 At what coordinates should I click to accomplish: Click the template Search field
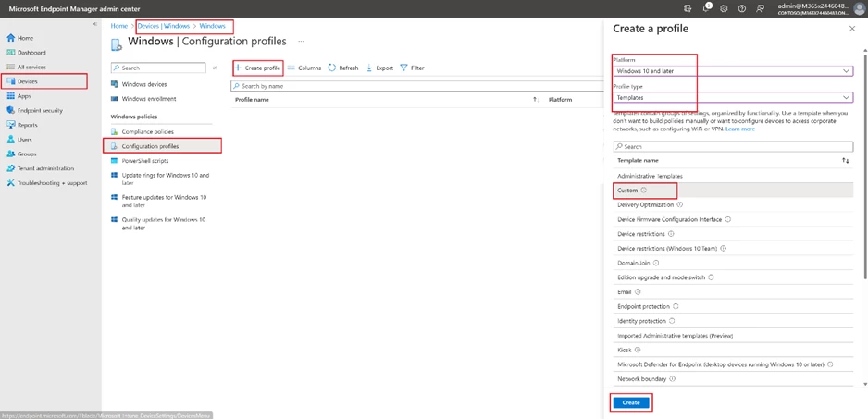click(733, 147)
